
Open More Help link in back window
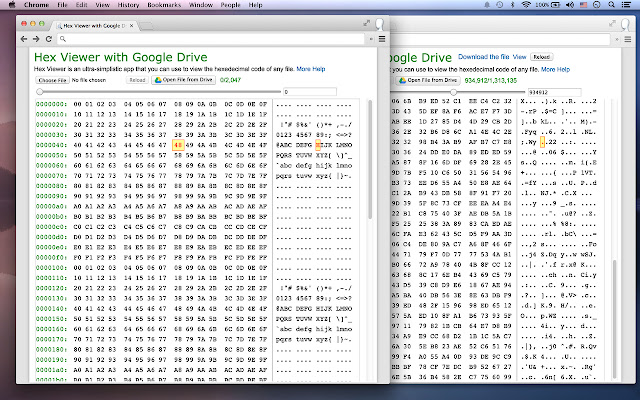click(555, 69)
